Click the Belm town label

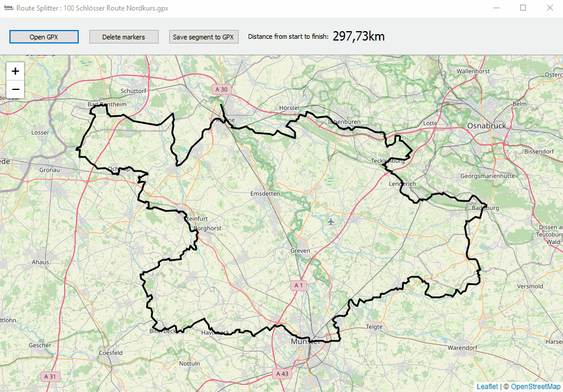[x=520, y=104]
